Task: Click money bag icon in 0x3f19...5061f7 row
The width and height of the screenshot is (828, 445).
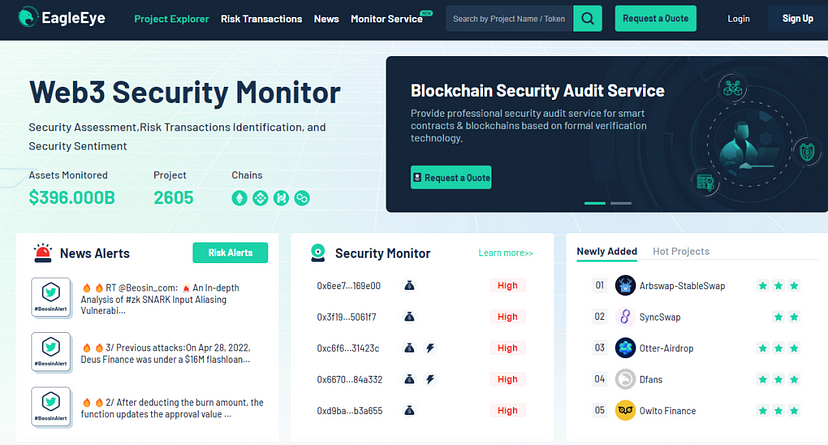Action: [x=409, y=317]
